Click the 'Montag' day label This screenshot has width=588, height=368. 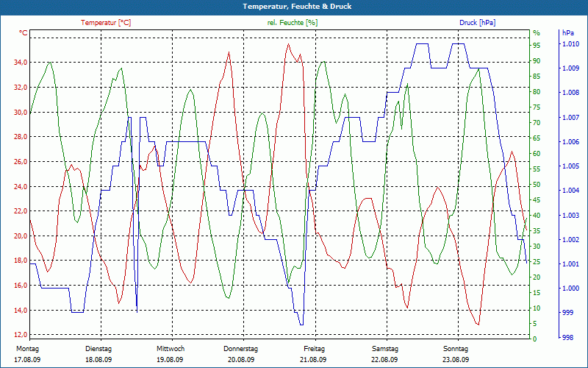[x=27, y=349]
